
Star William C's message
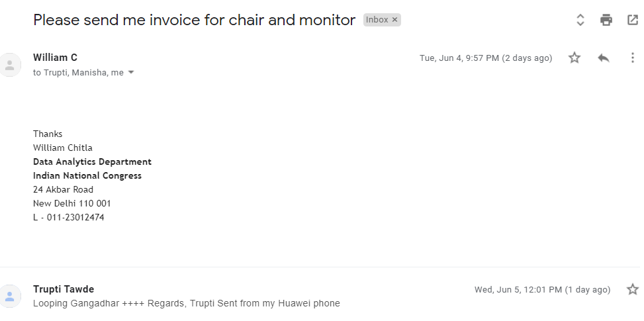pyautogui.click(x=575, y=58)
